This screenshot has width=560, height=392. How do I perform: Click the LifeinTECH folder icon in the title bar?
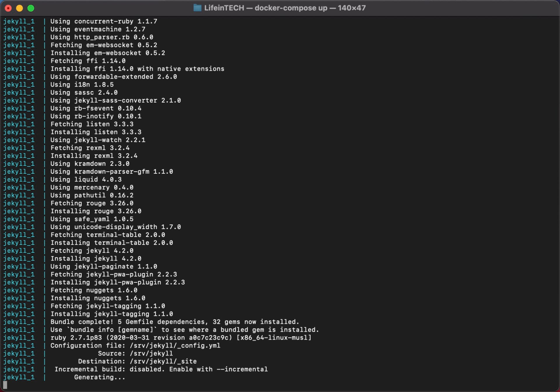198,8
